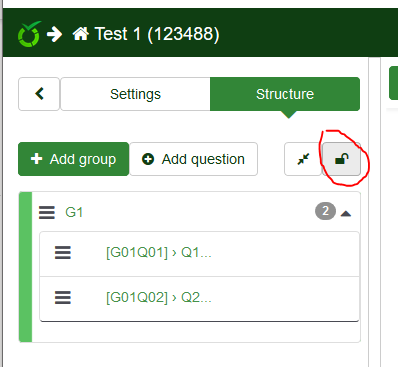398x367 pixels.
Task: Collapse G1 group with caret arrow
Action: pos(346,214)
